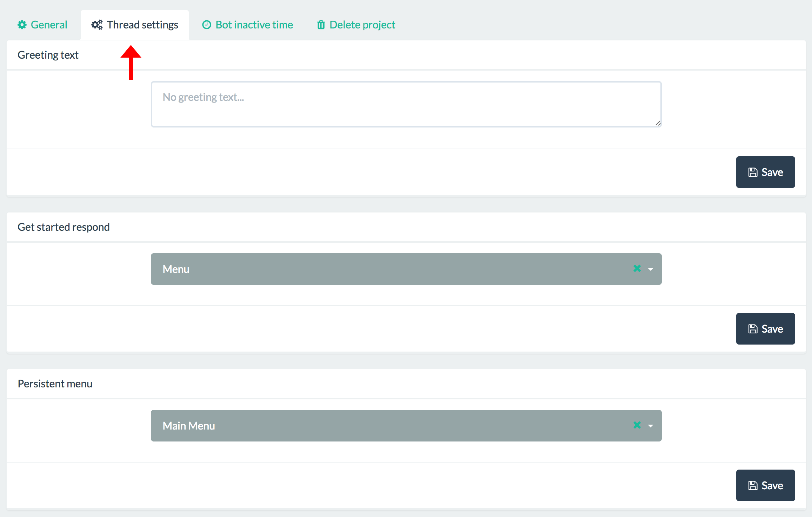Click into the greeting text field

406,104
